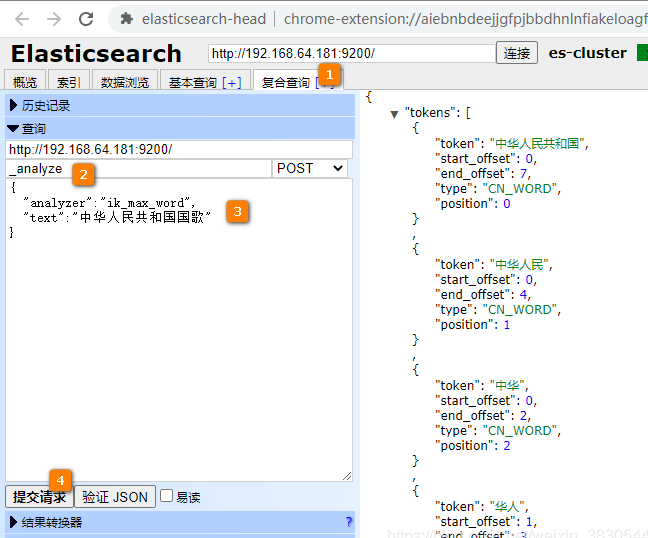This screenshot has width=648, height=538.
Task: Open the help question mark on 结果转换器
Action: (x=349, y=522)
